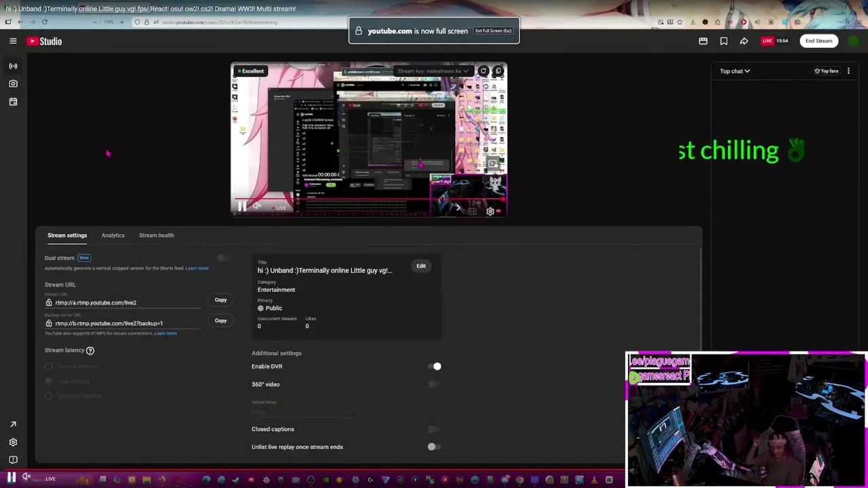Open the Added delay dropdown
868x488 pixels.
click(x=302, y=412)
